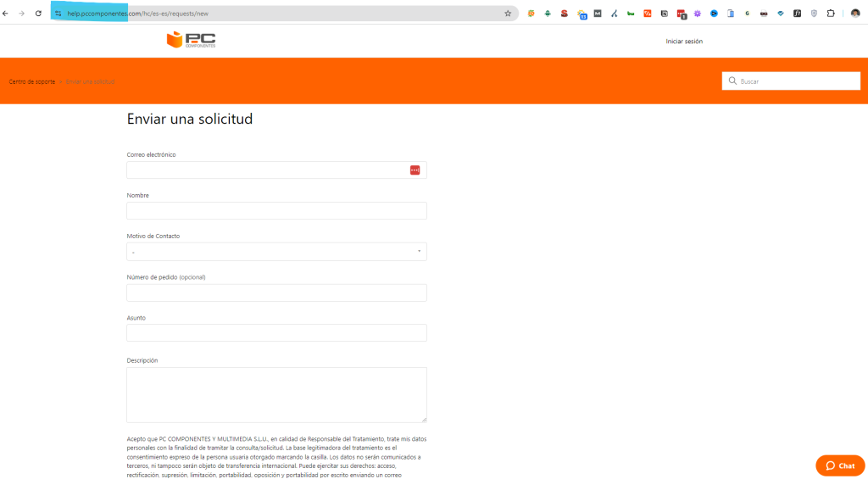Viewport: 868px width, 479px height.
Task: Focus the Nombre text field
Action: pos(276,211)
